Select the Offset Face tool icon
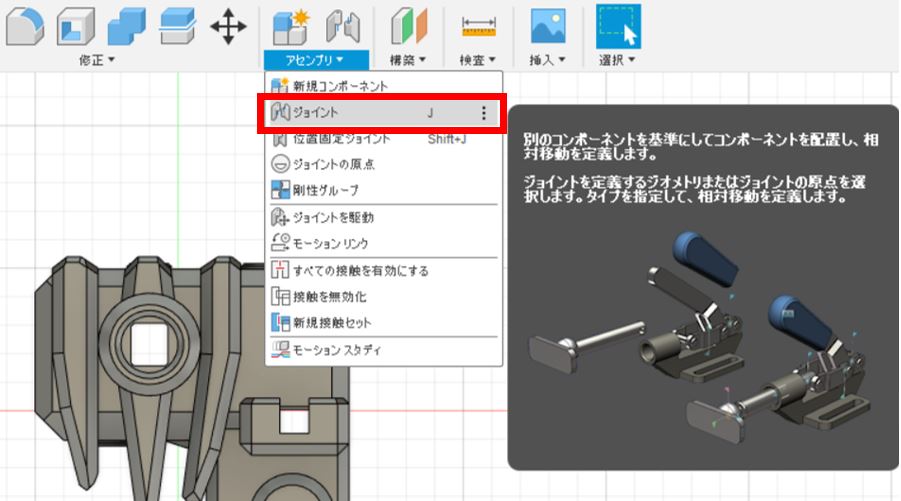Image resolution: width=901 pixels, height=501 pixels. click(178, 26)
